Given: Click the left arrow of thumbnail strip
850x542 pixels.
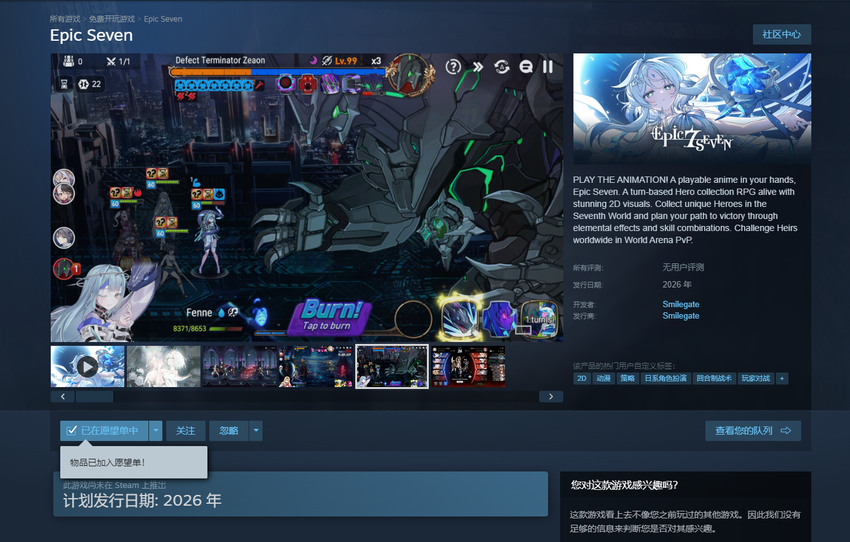Looking at the screenshot, I should tap(63, 397).
